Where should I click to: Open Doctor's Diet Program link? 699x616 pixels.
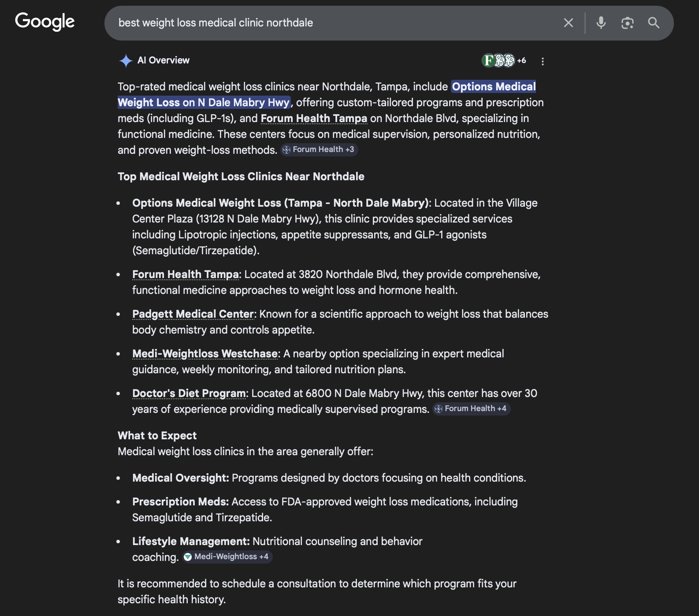click(x=189, y=393)
